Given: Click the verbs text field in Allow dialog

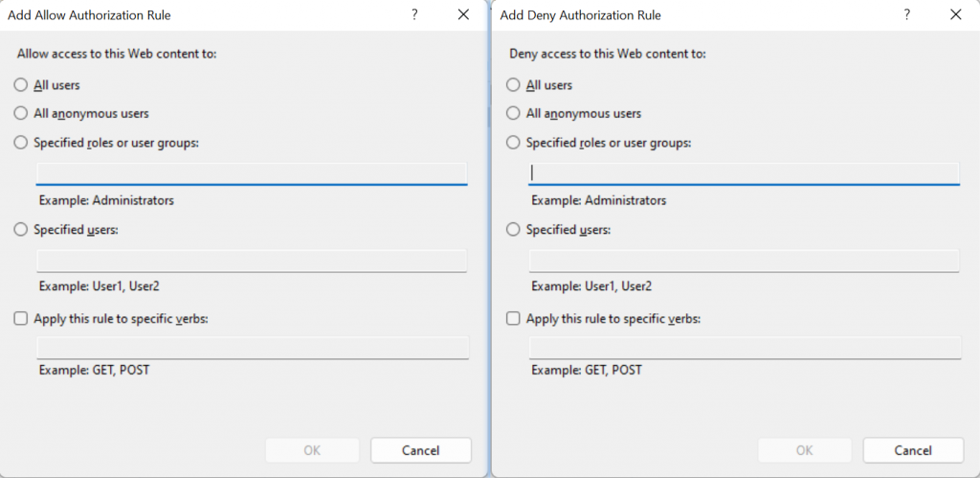Looking at the screenshot, I should (252, 348).
